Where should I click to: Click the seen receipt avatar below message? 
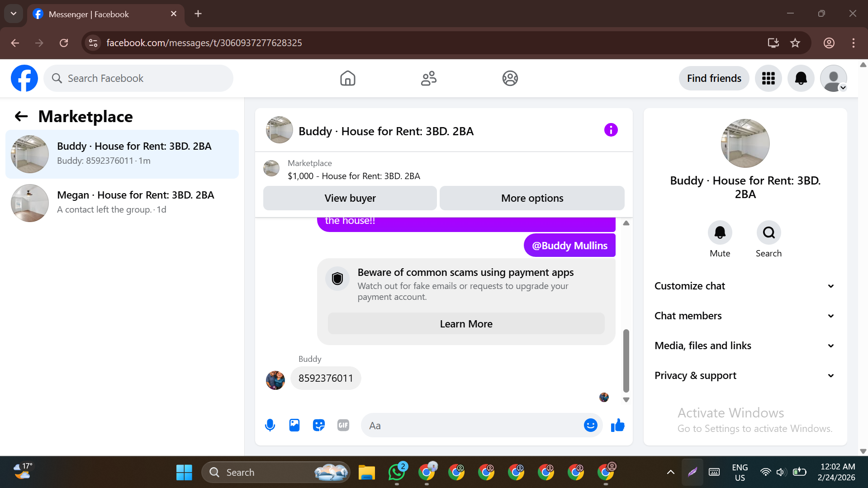[604, 397]
